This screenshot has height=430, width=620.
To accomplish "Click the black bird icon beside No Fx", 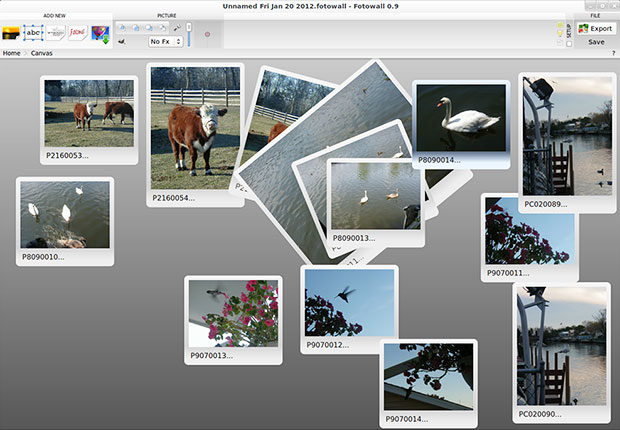I will tap(122, 41).
